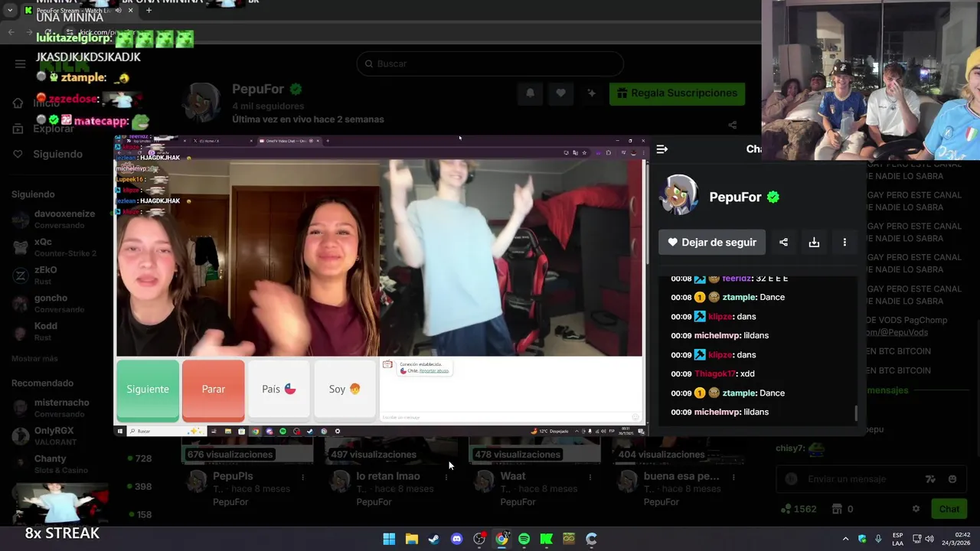Open the Waat clip

(513, 476)
